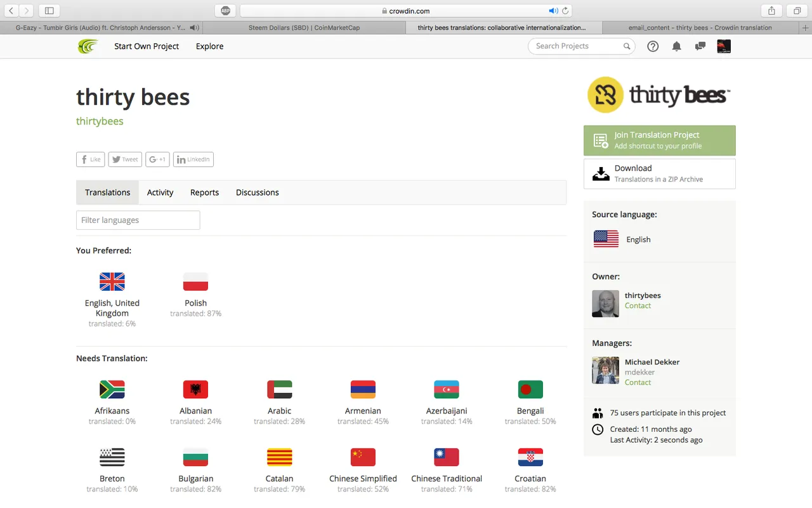The height and width of the screenshot is (508, 812).
Task: Click Safari back arrow button
Action: [x=11, y=11]
